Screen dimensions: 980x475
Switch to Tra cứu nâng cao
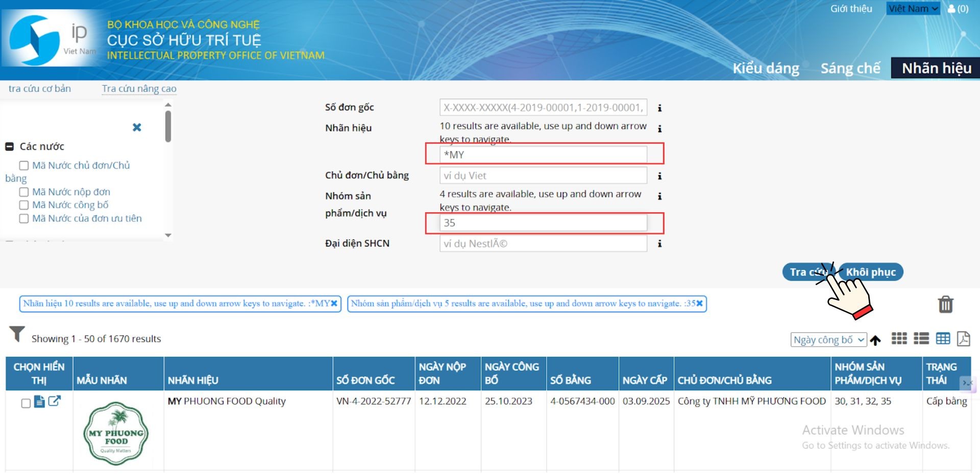coord(139,89)
